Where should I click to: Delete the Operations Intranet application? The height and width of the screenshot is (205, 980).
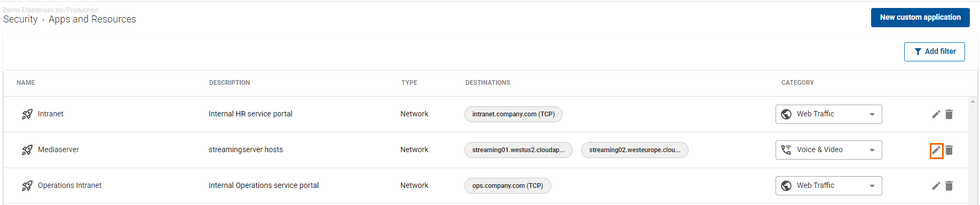[x=949, y=186]
